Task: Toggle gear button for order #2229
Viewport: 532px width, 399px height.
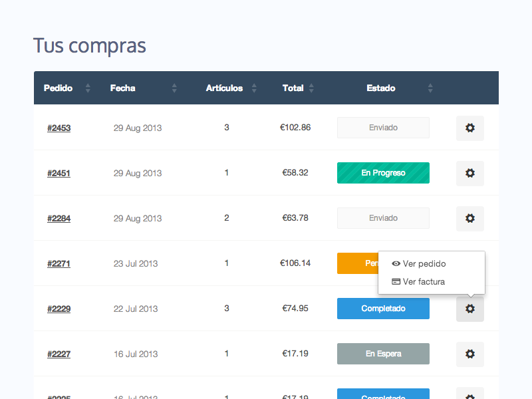Action: pyautogui.click(x=469, y=309)
